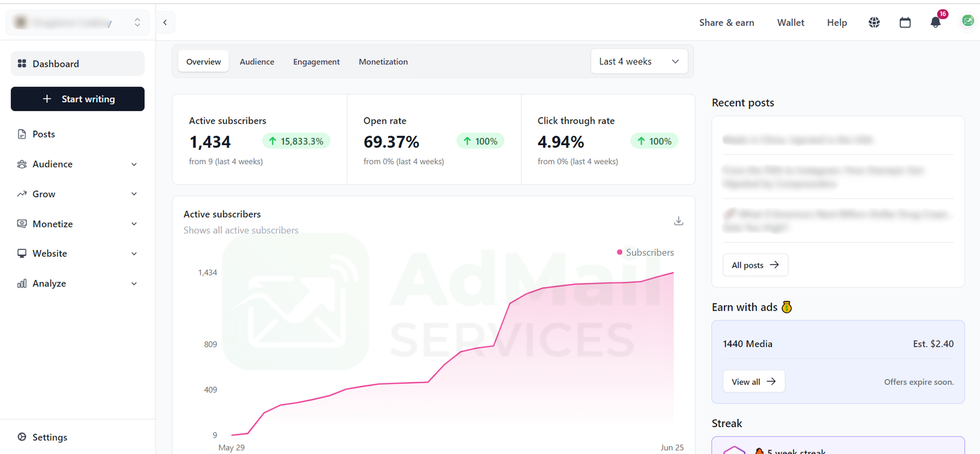Image resolution: width=980 pixels, height=454 pixels.
Task: Open the publication switcher dropdown
Action: coord(78,23)
